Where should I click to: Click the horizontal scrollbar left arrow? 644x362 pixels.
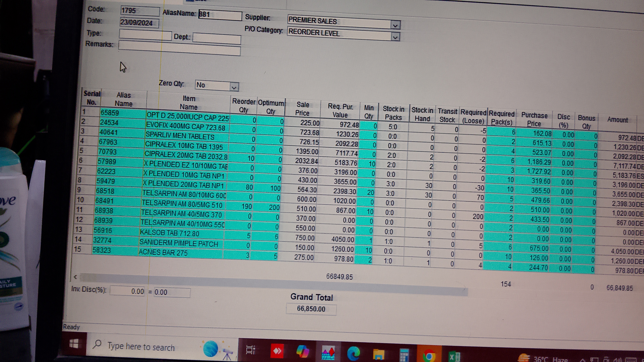click(x=75, y=277)
